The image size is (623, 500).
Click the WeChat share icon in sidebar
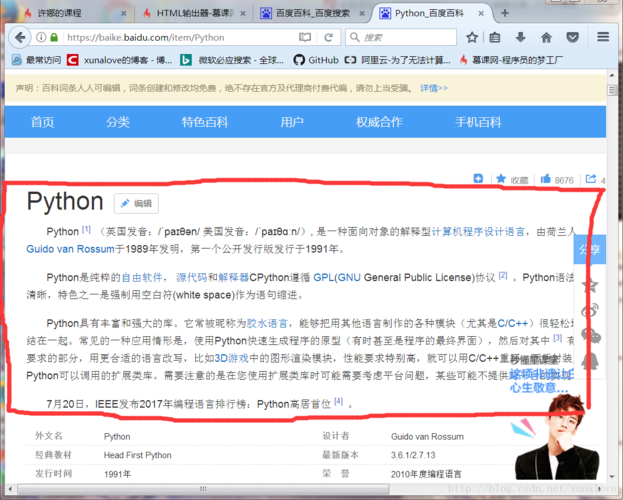pos(591,335)
